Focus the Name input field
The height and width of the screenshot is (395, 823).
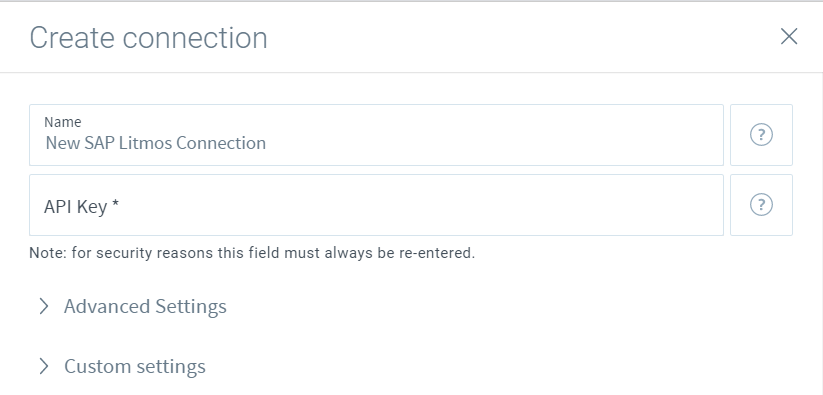point(376,135)
